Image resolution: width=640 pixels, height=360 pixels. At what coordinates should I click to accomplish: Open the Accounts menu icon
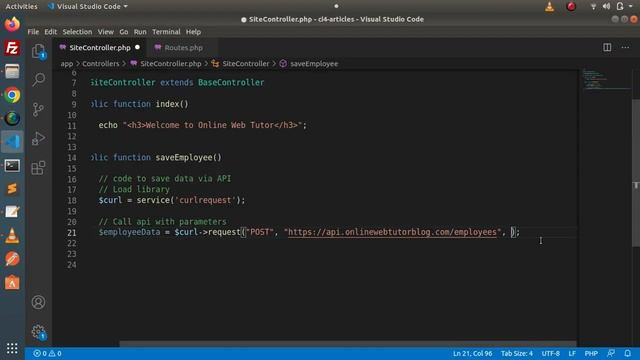point(38,302)
